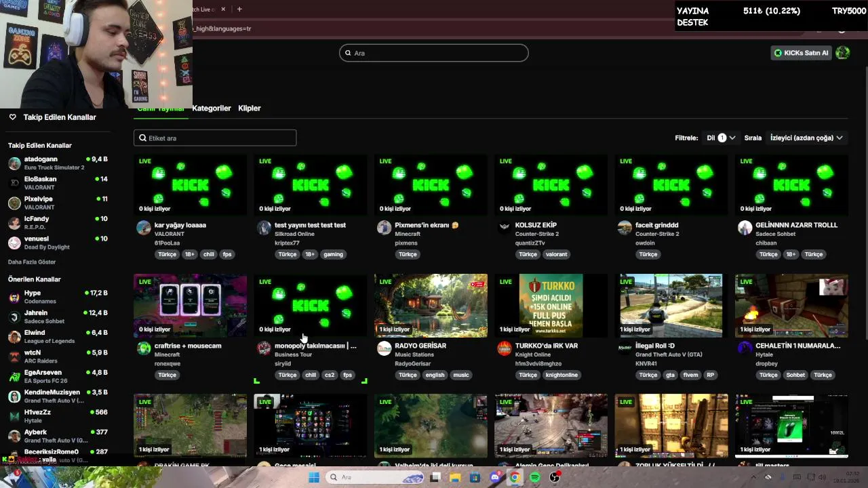868x488 pixels.
Task: Open faceit grinddd stream thumbnail
Action: [671, 185]
